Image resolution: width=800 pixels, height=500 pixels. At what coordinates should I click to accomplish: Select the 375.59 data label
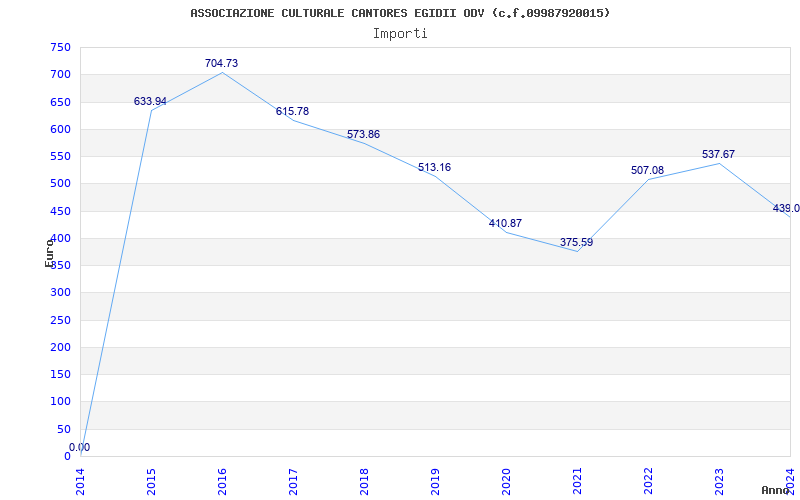pos(577,242)
